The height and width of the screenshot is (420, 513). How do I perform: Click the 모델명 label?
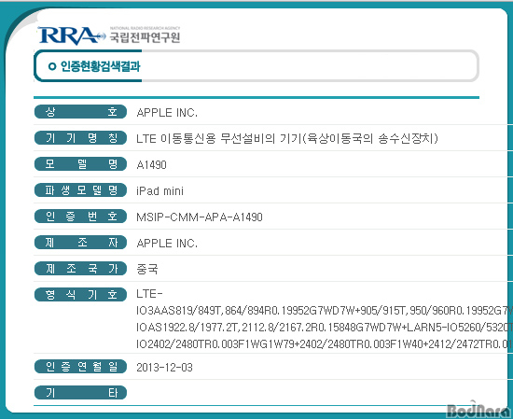click(x=80, y=163)
